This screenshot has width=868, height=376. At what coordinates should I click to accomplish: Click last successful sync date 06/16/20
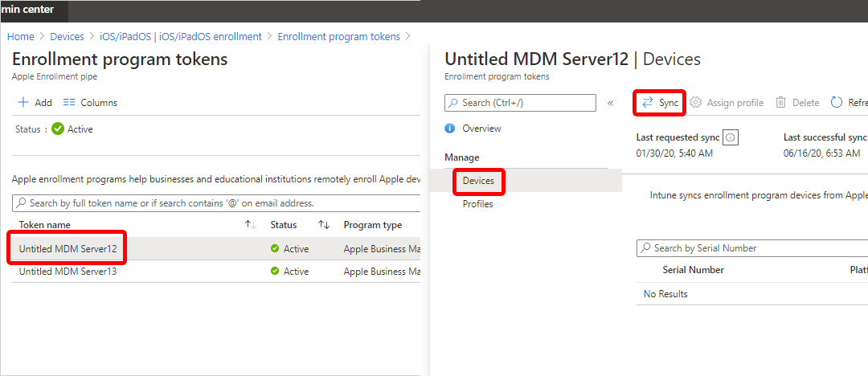[x=821, y=153]
